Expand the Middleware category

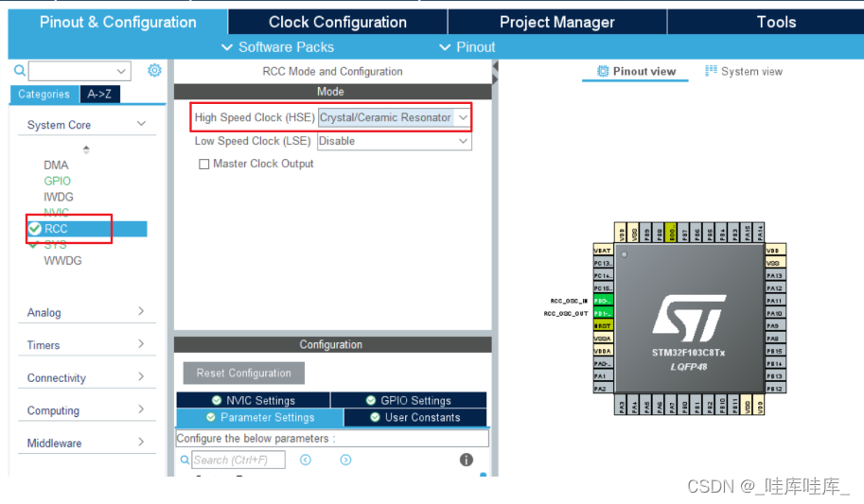click(x=142, y=442)
